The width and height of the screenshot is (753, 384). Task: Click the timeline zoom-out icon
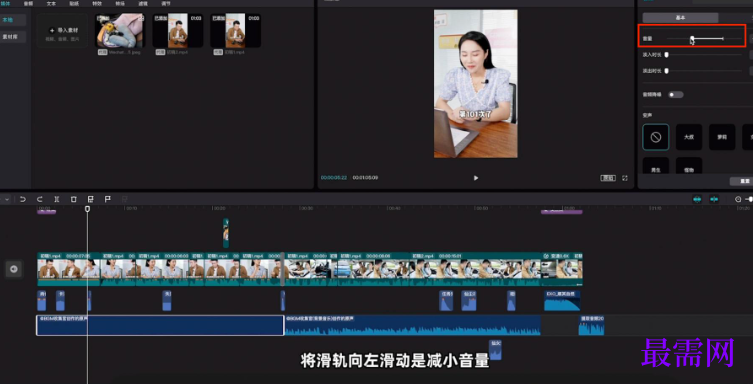738,199
